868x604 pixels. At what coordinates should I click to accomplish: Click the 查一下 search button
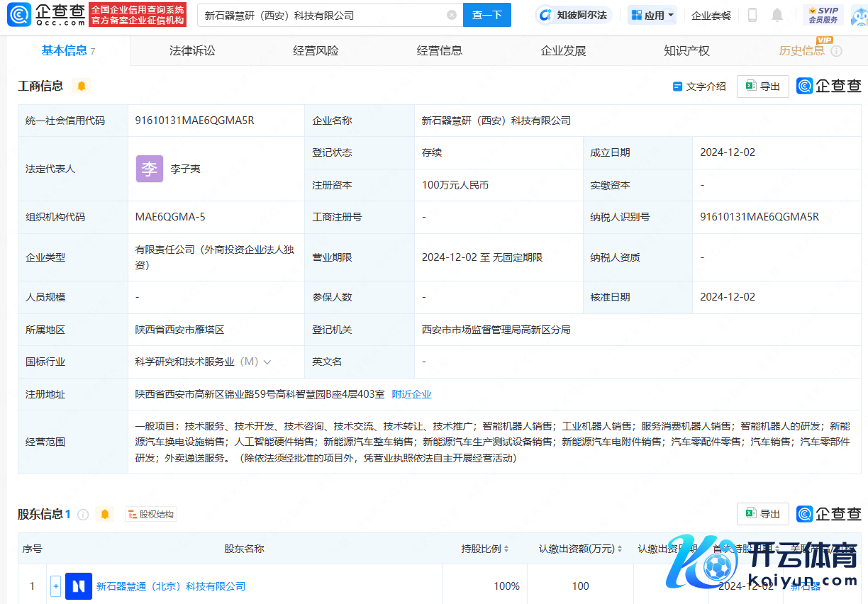[486, 15]
